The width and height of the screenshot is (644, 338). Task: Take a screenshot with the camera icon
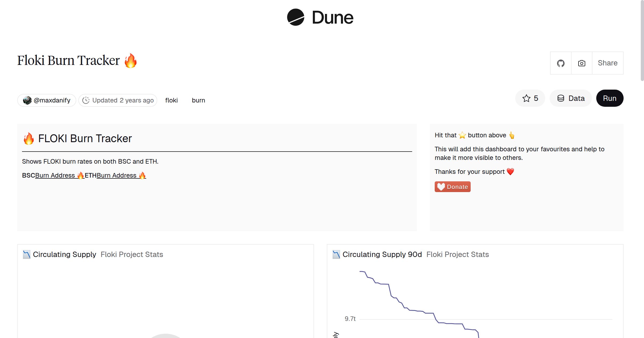coord(581,63)
